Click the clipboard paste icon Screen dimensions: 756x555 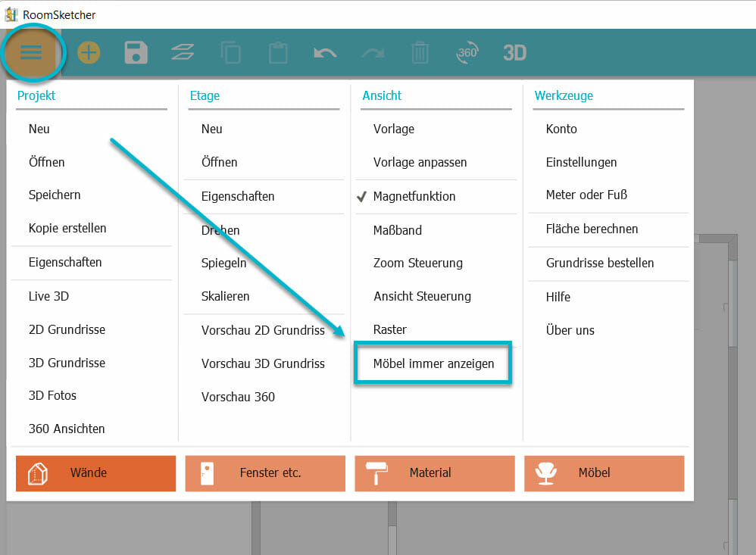point(278,52)
